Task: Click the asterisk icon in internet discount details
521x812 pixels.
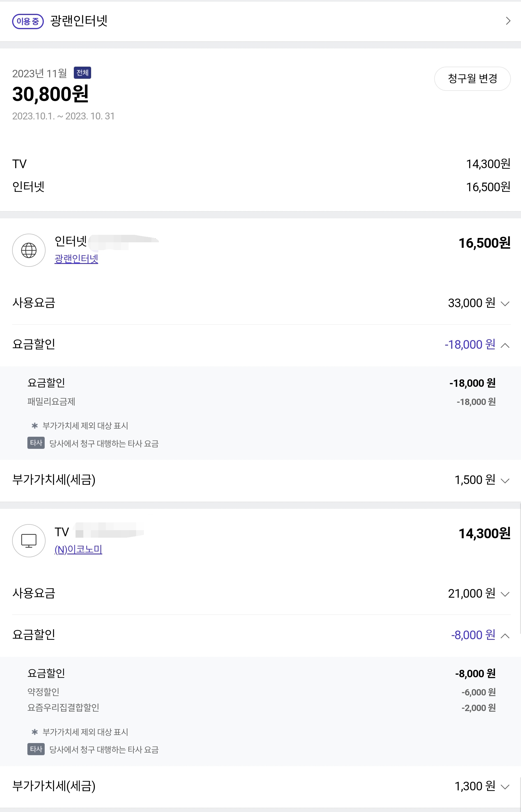Action: [x=35, y=425]
